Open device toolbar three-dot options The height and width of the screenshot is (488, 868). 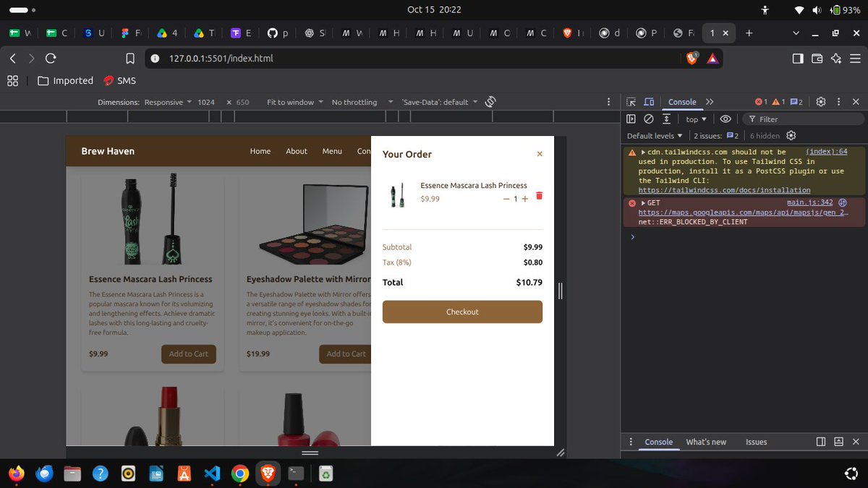(x=609, y=102)
